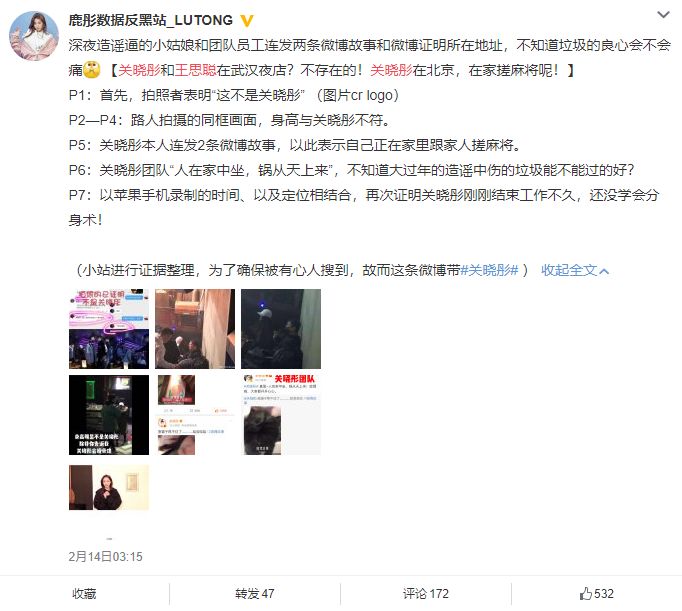Open the post options chevron menu
The width and height of the screenshot is (682, 611).
click(663, 15)
